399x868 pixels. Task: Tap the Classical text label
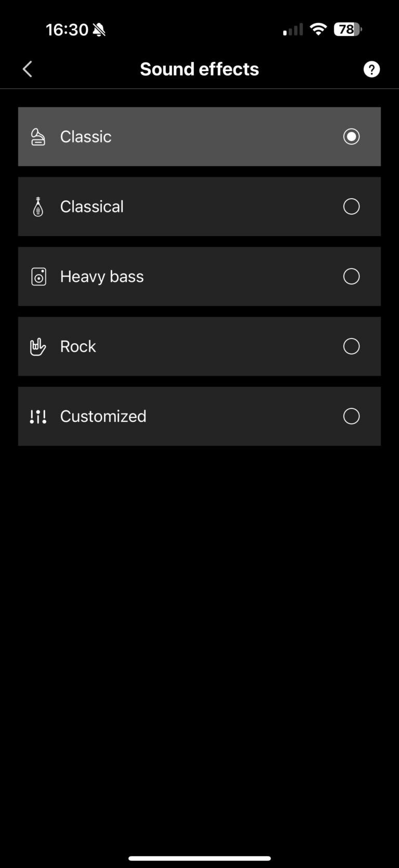click(92, 206)
